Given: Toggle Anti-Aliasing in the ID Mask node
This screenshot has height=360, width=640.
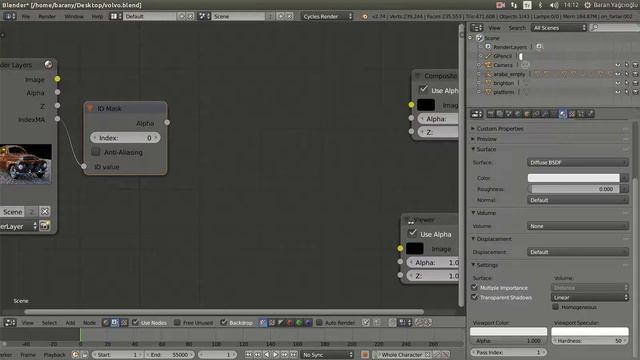Looking at the screenshot, I should tap(96, 152).
